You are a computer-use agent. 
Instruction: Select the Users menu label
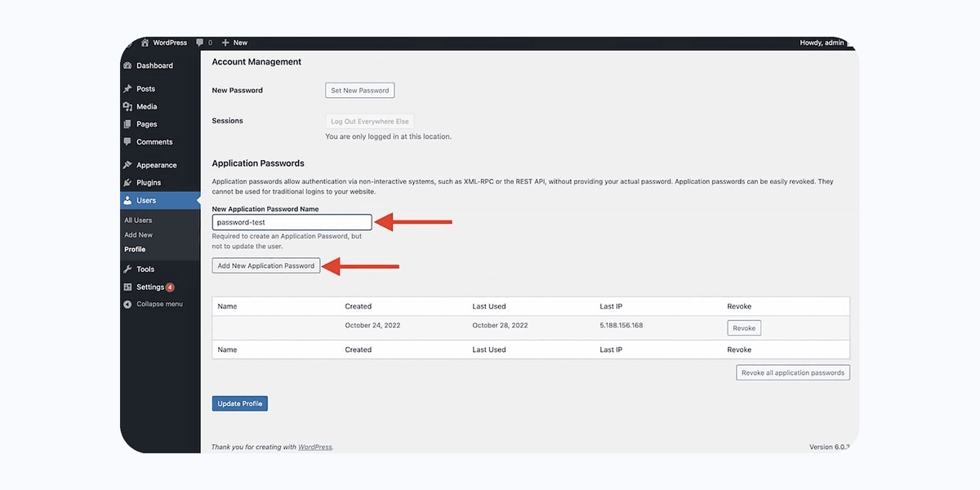(146, 200)
